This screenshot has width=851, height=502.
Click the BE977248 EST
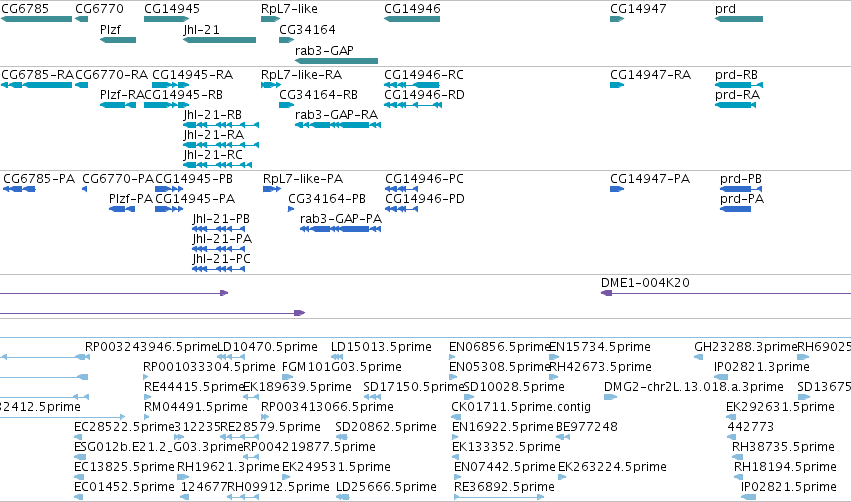(563, 437)
